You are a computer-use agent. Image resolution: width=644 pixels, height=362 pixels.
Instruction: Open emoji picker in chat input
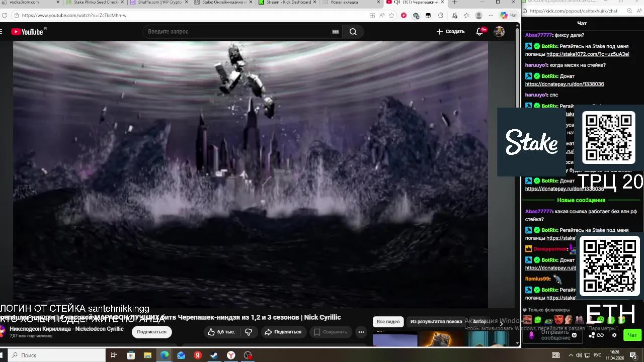pos(575,335)
